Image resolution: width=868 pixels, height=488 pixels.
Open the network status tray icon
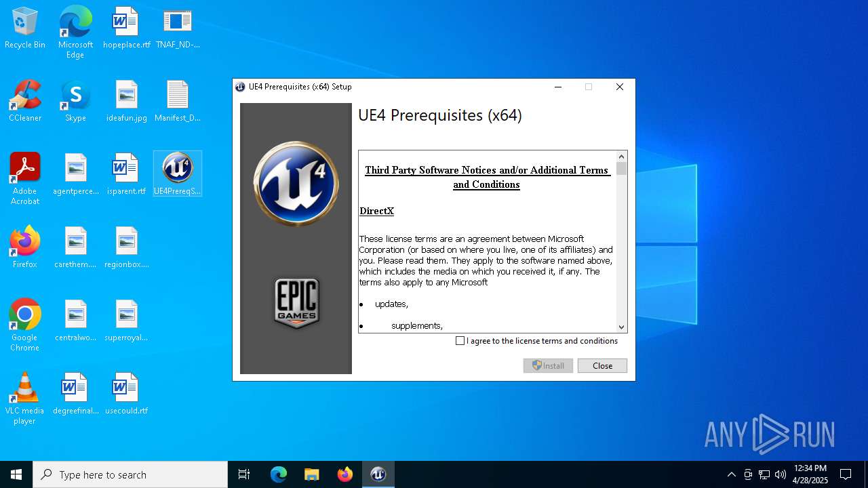pos(764,474)
